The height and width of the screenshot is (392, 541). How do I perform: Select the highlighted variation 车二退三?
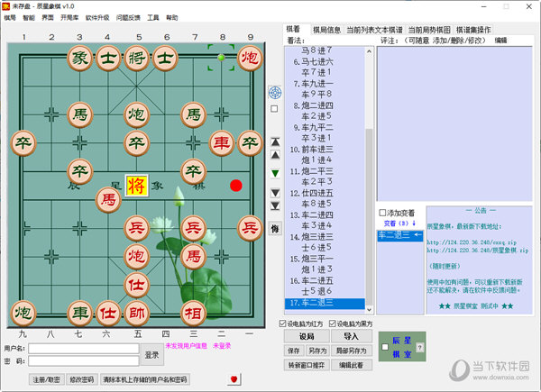[x=400, y=235]
